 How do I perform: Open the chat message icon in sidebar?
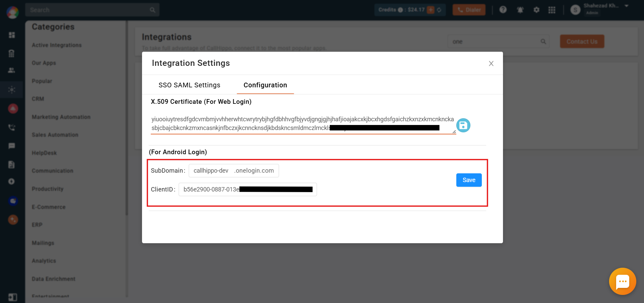tap(12, 146)
